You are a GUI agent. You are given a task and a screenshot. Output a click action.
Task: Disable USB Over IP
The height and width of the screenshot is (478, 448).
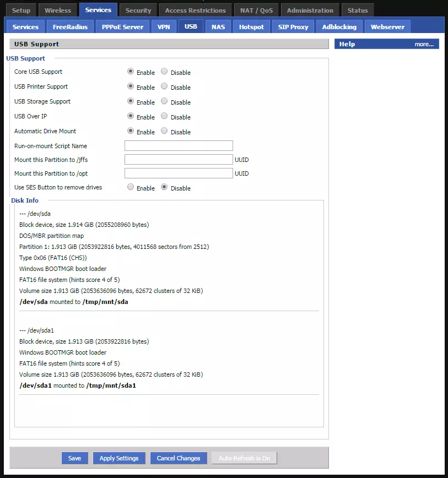164,116
